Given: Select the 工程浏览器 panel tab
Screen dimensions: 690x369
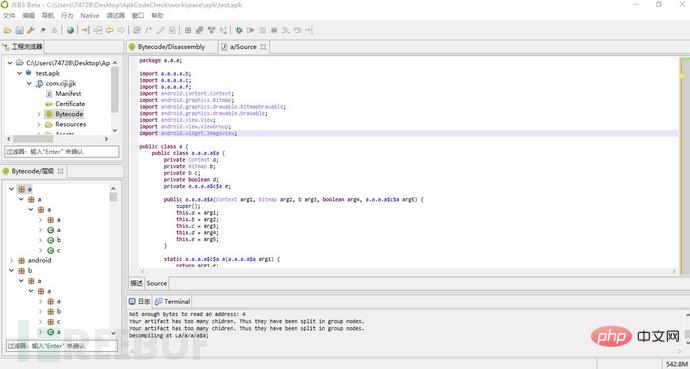Looking at the screenshot, I should (23, 47).
